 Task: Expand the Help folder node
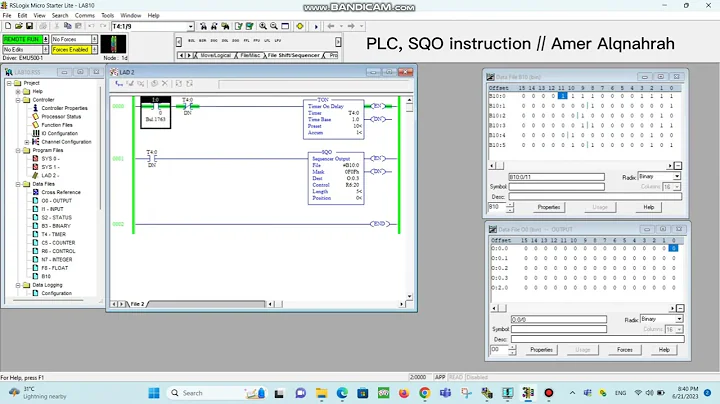tap(18, 91)
